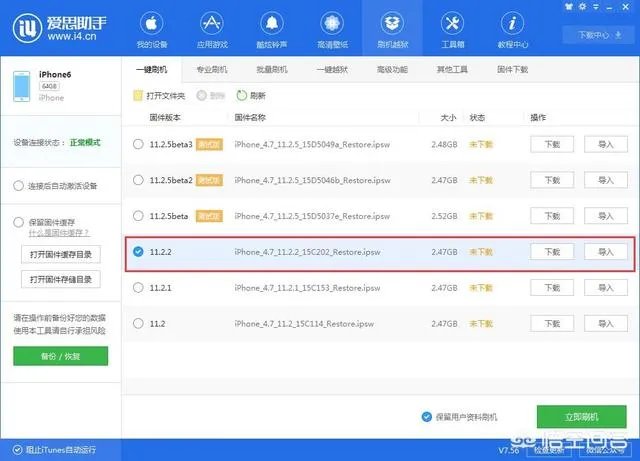Open the settings gear in title bar
Screen dimensions: 640x461
[x=582, y=7]
